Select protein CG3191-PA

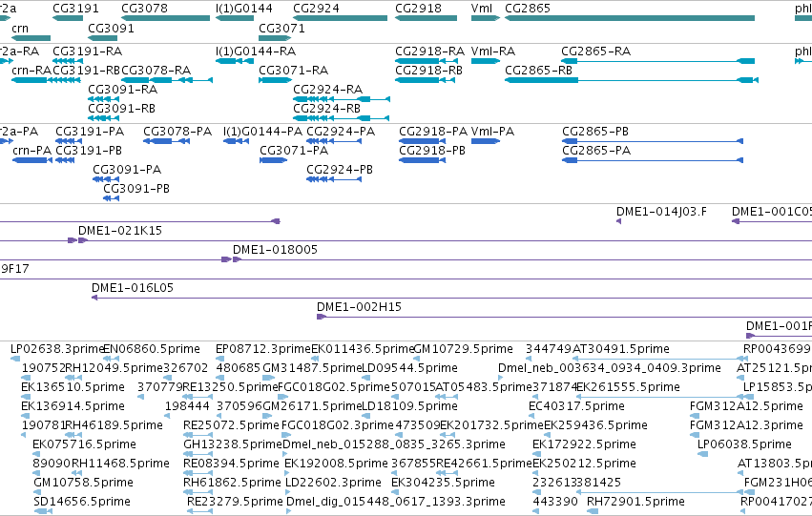(x=90, y=132)
